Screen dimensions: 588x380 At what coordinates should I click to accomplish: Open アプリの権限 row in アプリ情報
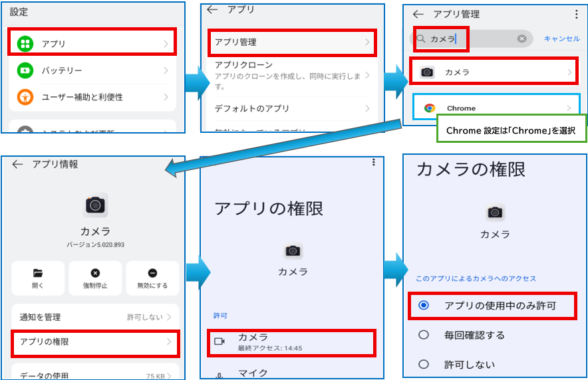(95, 342)
